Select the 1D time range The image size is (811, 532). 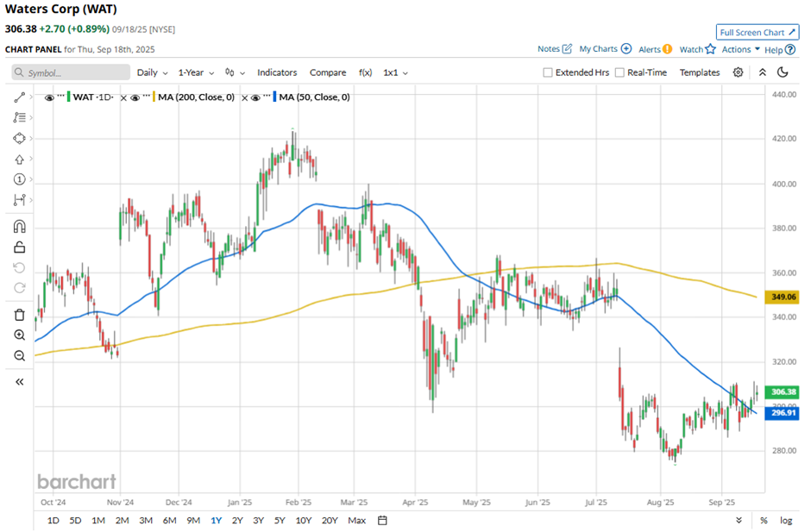coord(53,521)
